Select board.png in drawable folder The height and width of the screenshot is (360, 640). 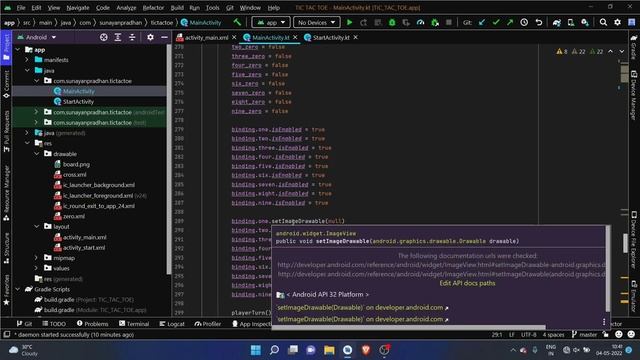point(76,164)
